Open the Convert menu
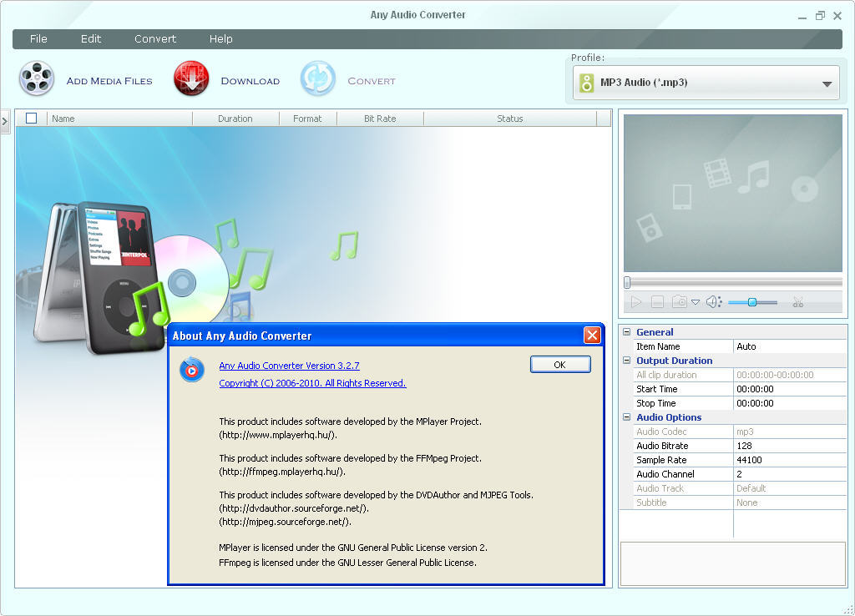This screenshot has width=855, height=616. (x=155, y=38)
